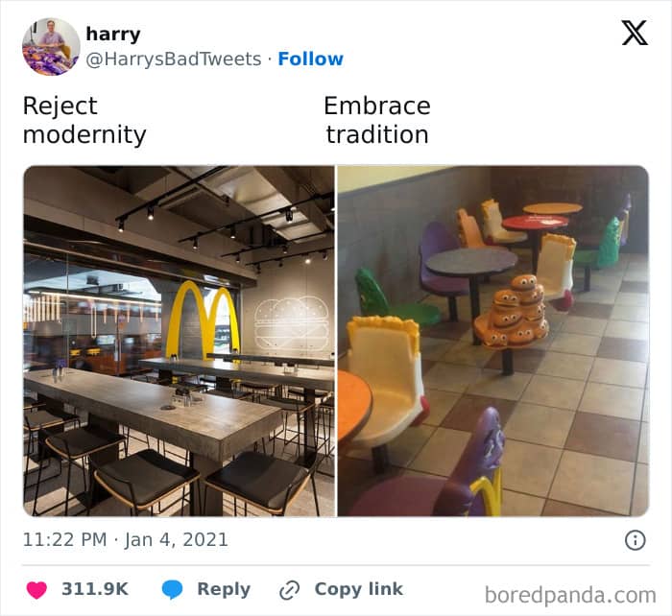Click the 'Reject modernity' tweet text
The height and width of the screenshot is (616, 672).
(x=84, y=120)
